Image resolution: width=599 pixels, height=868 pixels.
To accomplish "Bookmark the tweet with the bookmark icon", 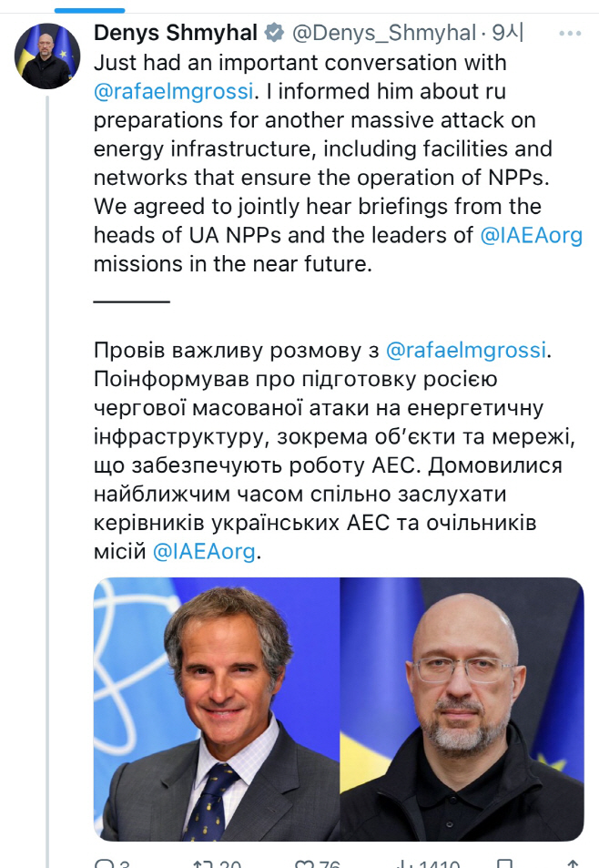I will pyautogui.click(x=505, y=863).
